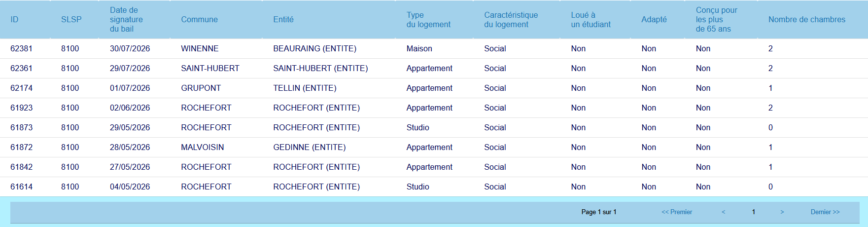The height and width of the screenshot is (227, 868).
Task: Select page number 1 in pagination
Action: (753, 212)
